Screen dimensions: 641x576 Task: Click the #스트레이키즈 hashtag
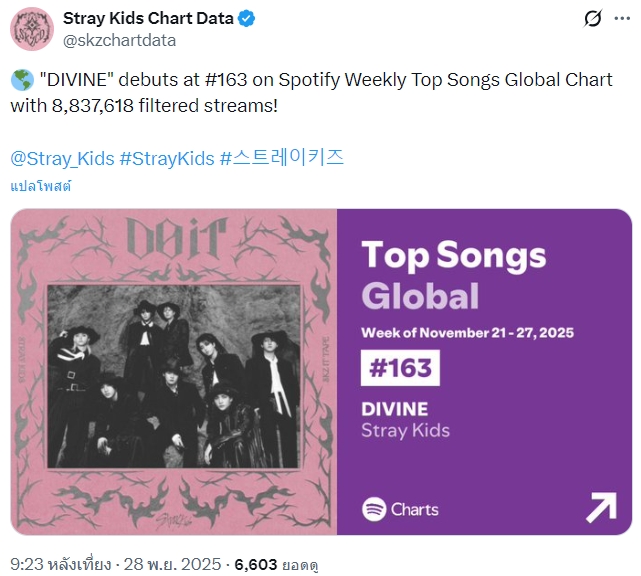(x=281, y=157)
